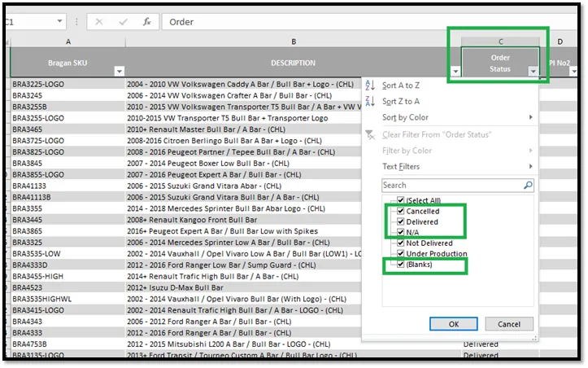The image size is (588, 368).
Task: Open the Bragan SKU filter dropdown
Action: pos(120,71)
